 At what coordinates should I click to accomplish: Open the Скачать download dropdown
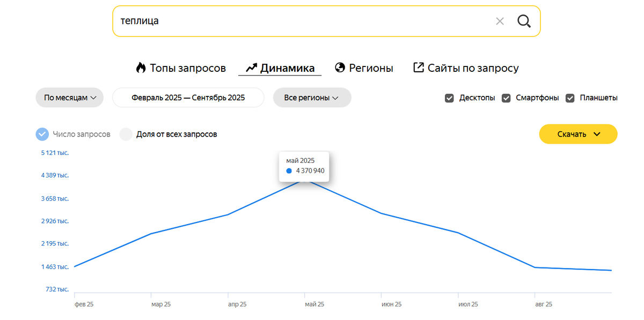point(578,134)
